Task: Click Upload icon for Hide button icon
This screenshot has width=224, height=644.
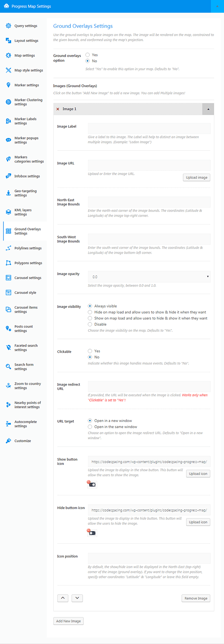Action: [198, 522]
